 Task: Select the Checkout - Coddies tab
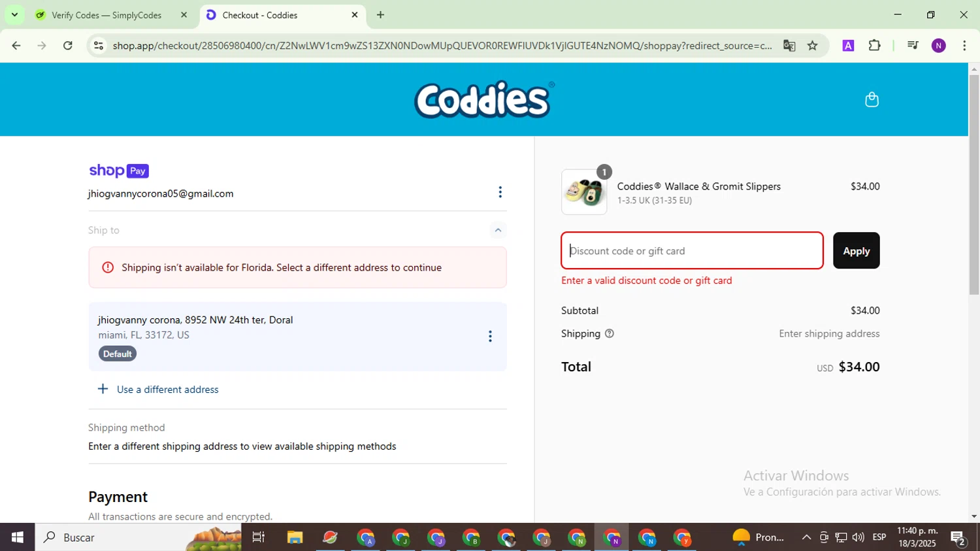282,15
